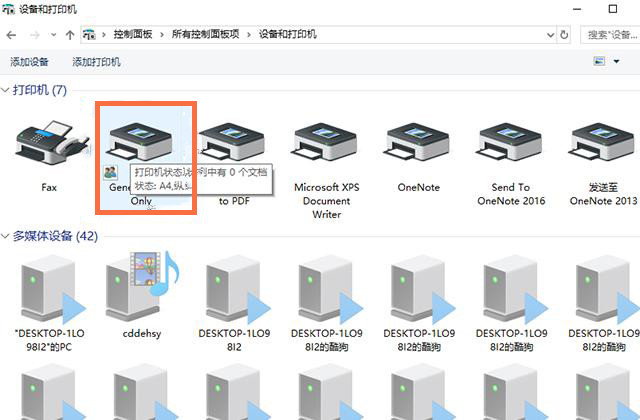Select the "DESKTOP-1LO98I2"的PC media device
Viewport: 640px width, 420px height.
[x=49, y=286]
